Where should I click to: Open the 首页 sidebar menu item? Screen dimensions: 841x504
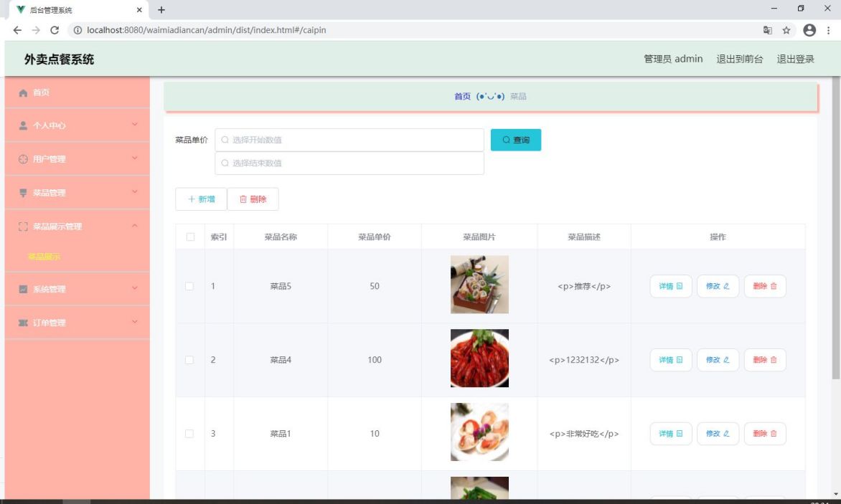click(77, 92)
